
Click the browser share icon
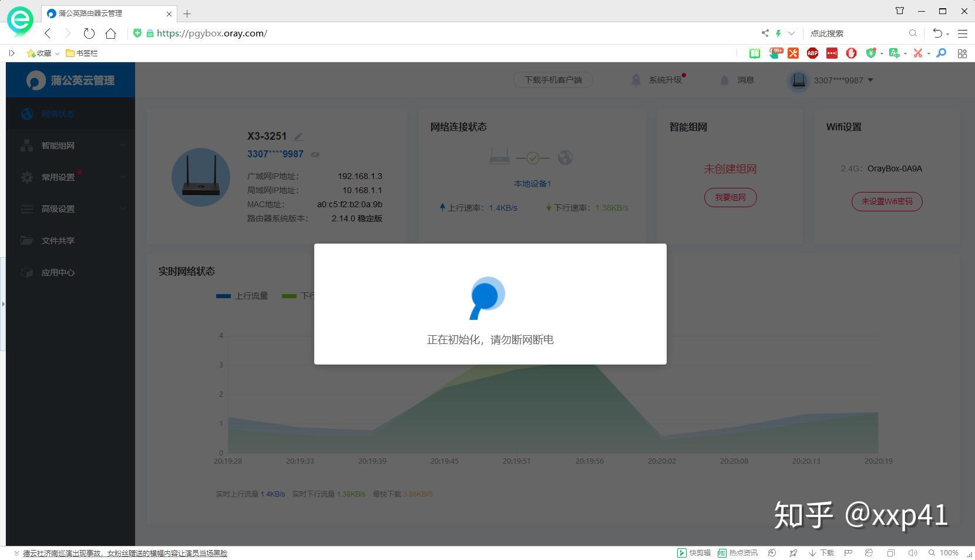pyautogui.click(x=765, y=33)
